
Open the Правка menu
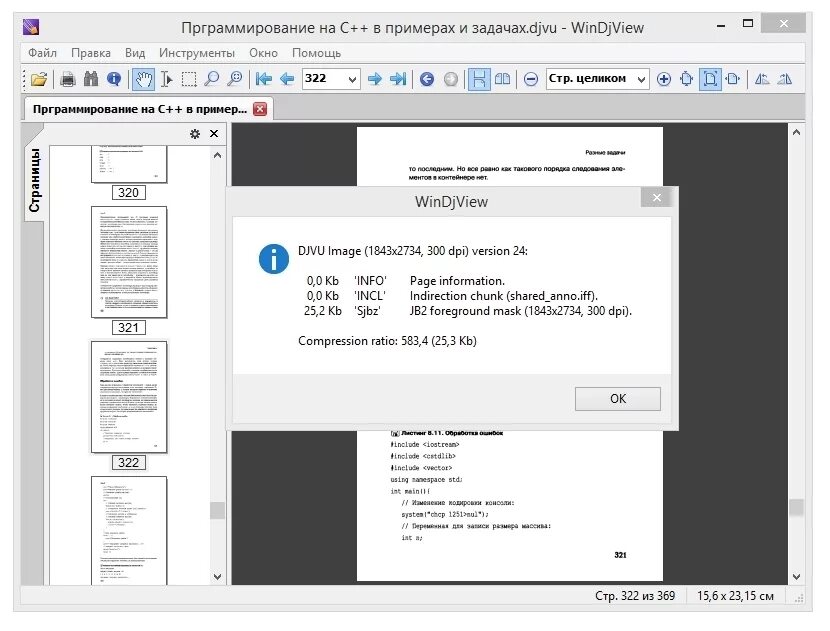click(91, 53)
